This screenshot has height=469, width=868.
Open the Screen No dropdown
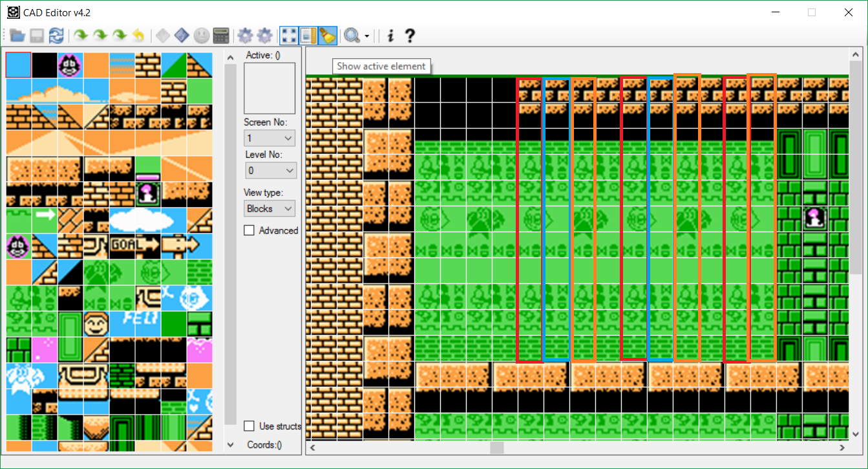coord(270,138)
